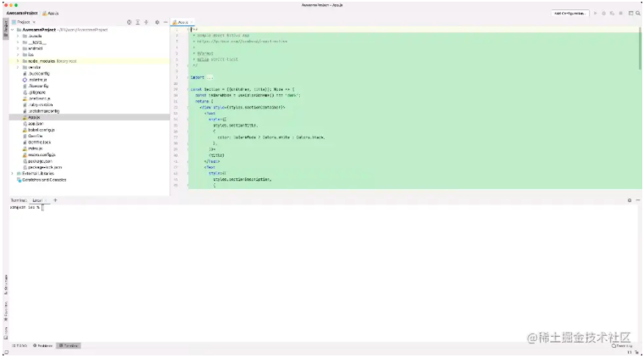Toggle the Problems tool window button
This screenshot has width=644, height=358.
[x=43, y=346]
